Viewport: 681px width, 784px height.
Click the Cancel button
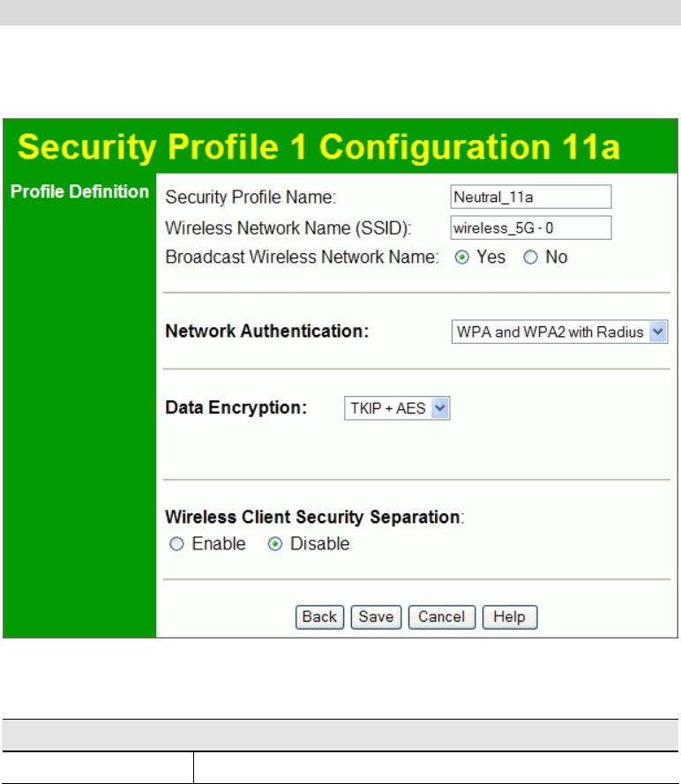pos(442,616)
